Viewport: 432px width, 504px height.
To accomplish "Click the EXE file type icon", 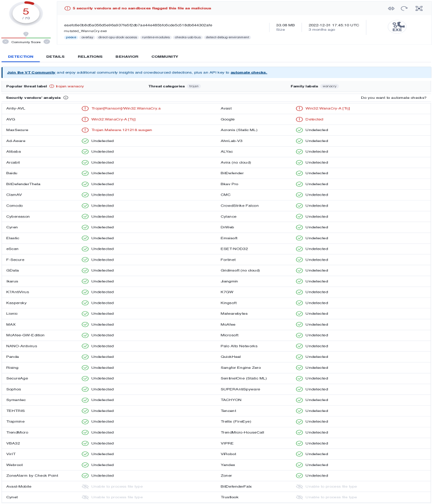I will 397,27.
